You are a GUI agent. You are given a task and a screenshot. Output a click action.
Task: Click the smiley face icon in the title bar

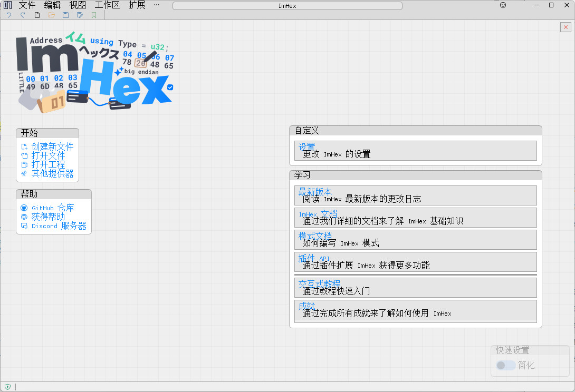point(503,5)
